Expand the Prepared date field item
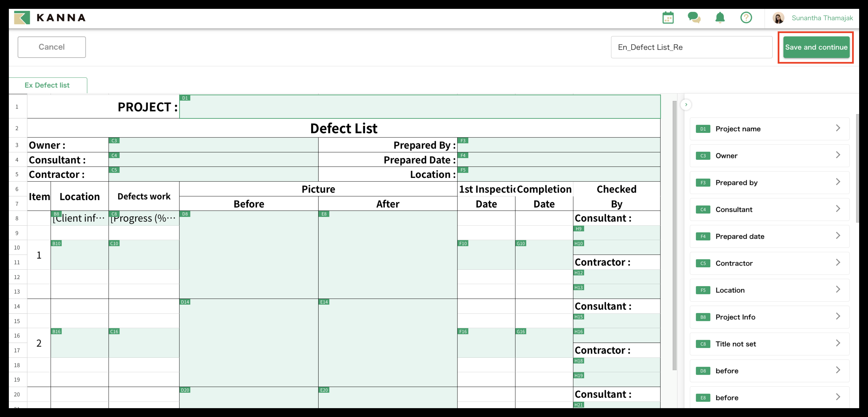This screenshot has height=417, width=868. click(769, 236)
